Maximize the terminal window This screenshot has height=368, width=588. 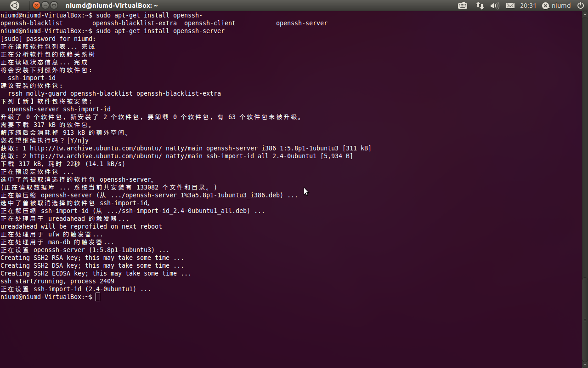[54, 6]
